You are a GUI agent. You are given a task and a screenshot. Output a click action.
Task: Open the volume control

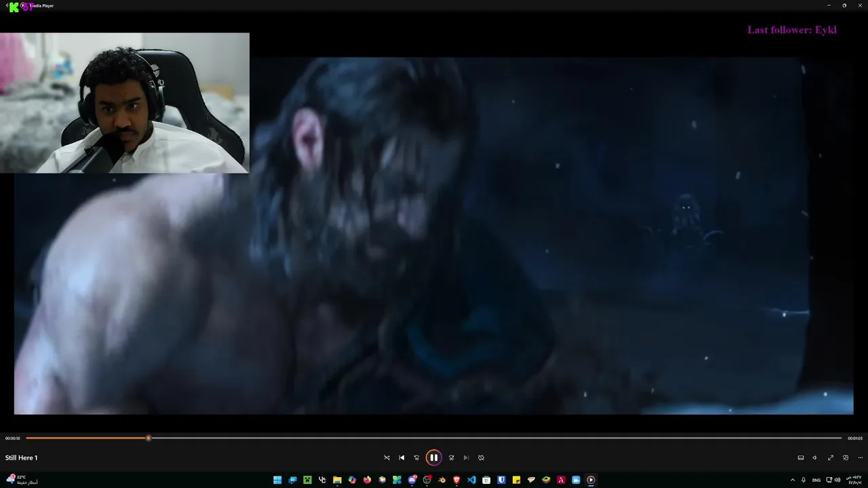[x=815, y=457]
